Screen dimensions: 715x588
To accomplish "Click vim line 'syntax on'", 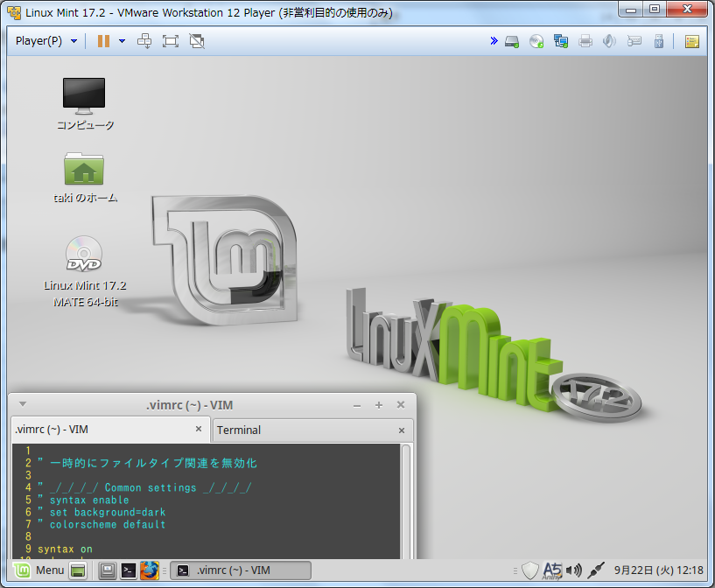I will (x=65, y=549).
